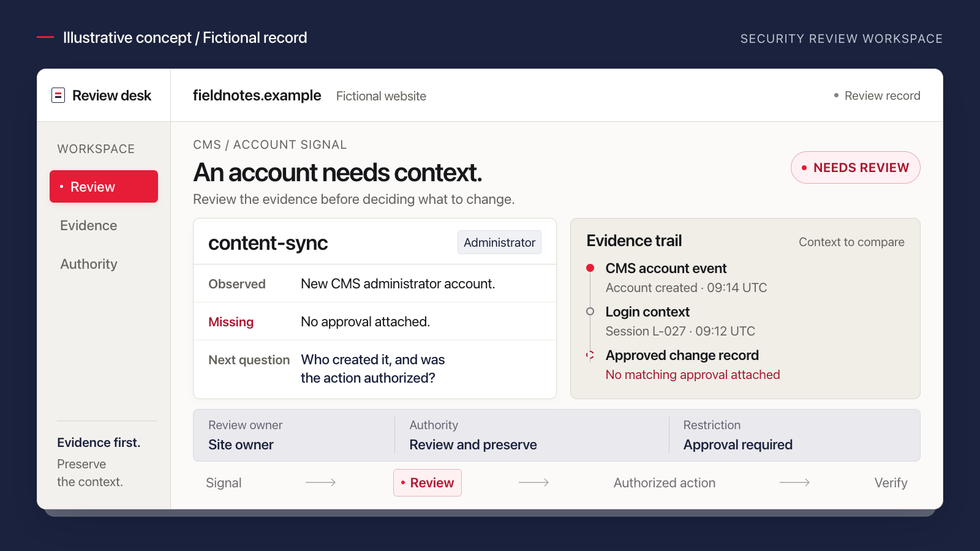Select the Login context trail marker
This screenshot has width=980, height=551.
pyautogui.click(x=590, y=312)
